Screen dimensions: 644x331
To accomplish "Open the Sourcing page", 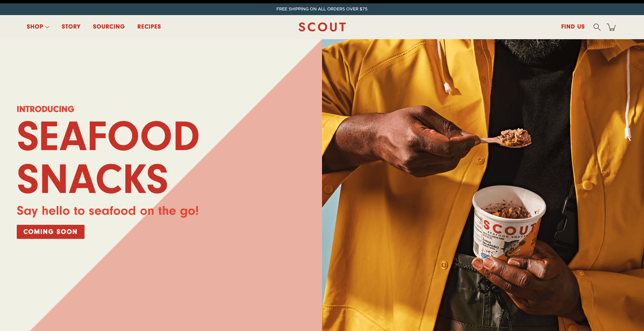I will pos(109,27).
